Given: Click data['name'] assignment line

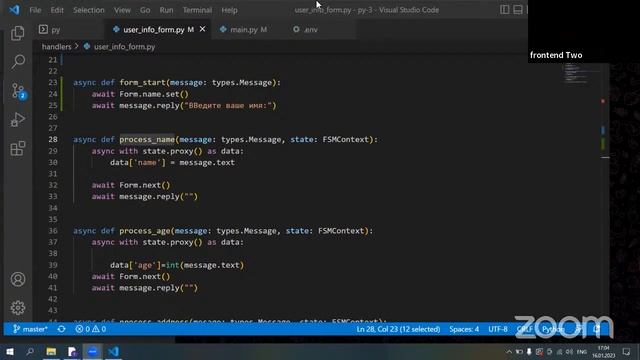Looking at the screenshot, I should (x=172, y=162).
